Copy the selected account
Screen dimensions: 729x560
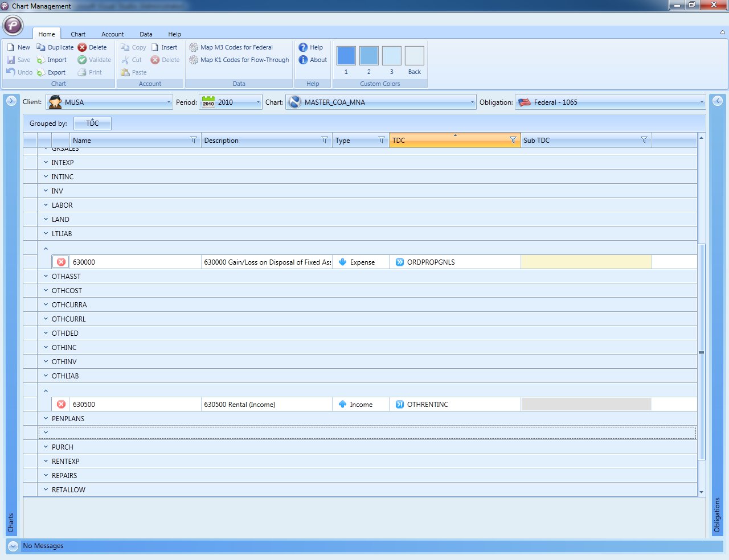pyautogui.click(x=133, y=47)
